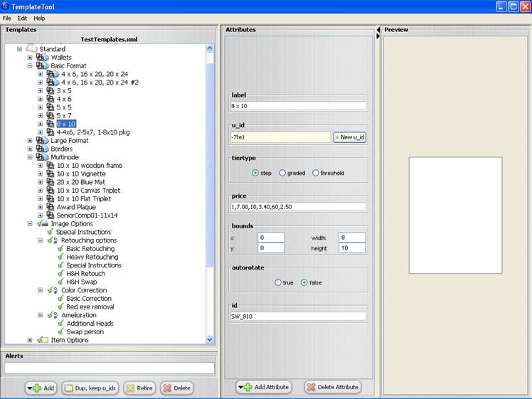Image resolution: width=532 pixels, height=399 pixels.
Task: Click the 20 x 20 Blue Mat icon
Action: [x=50, y=182]
